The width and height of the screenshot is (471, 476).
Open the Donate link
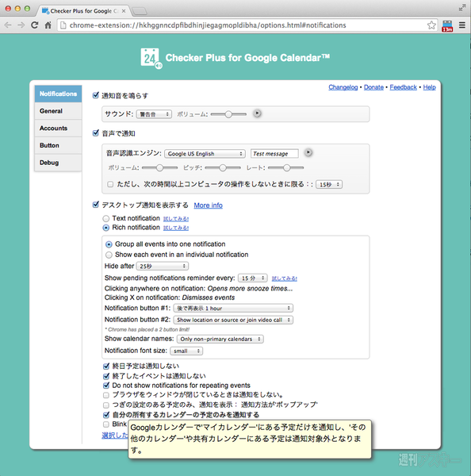pos(373,87)
